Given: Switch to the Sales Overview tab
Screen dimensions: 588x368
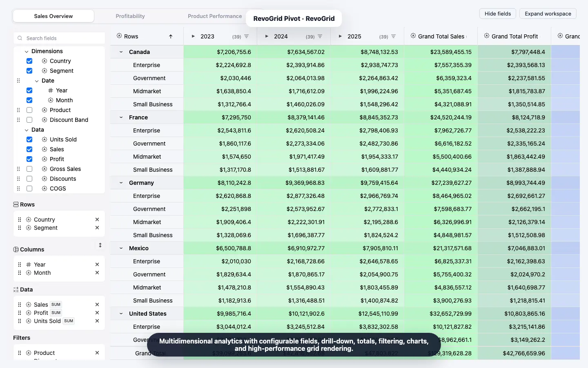Looking at the screenshot, I should (53, 16).
